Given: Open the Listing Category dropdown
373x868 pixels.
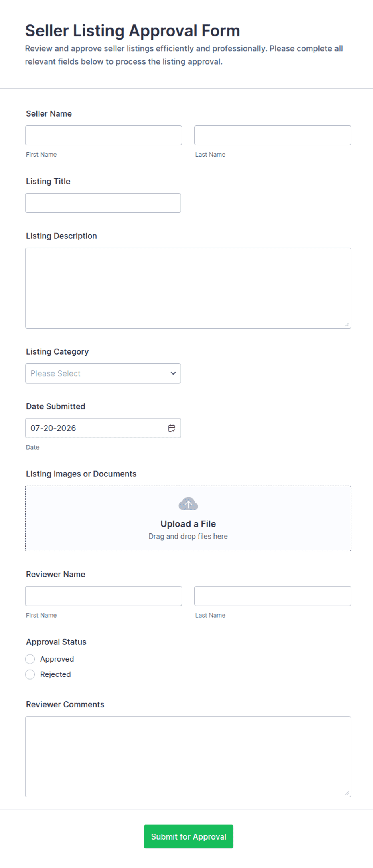Looking at the screenshot, I should [x=103, y=373].
